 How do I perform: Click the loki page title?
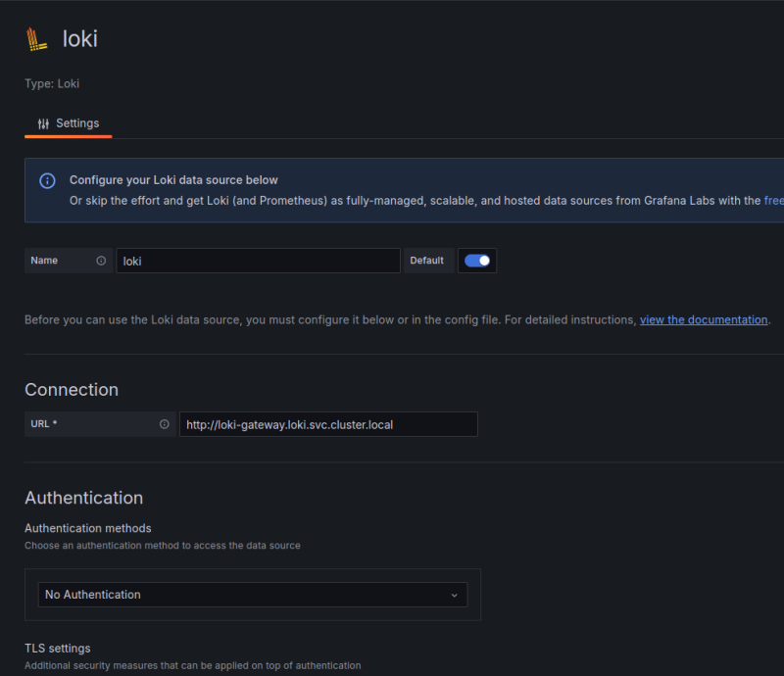(x=79, y=39)
